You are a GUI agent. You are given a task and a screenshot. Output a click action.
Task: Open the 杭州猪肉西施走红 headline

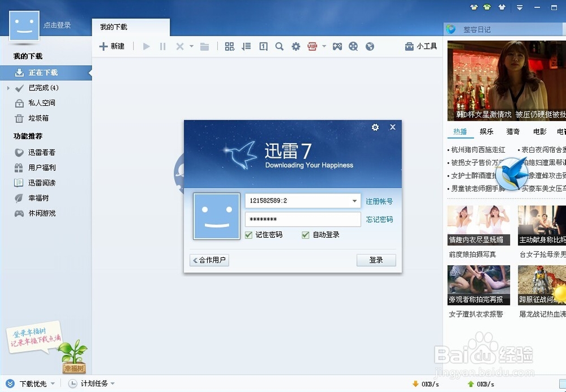478,150
